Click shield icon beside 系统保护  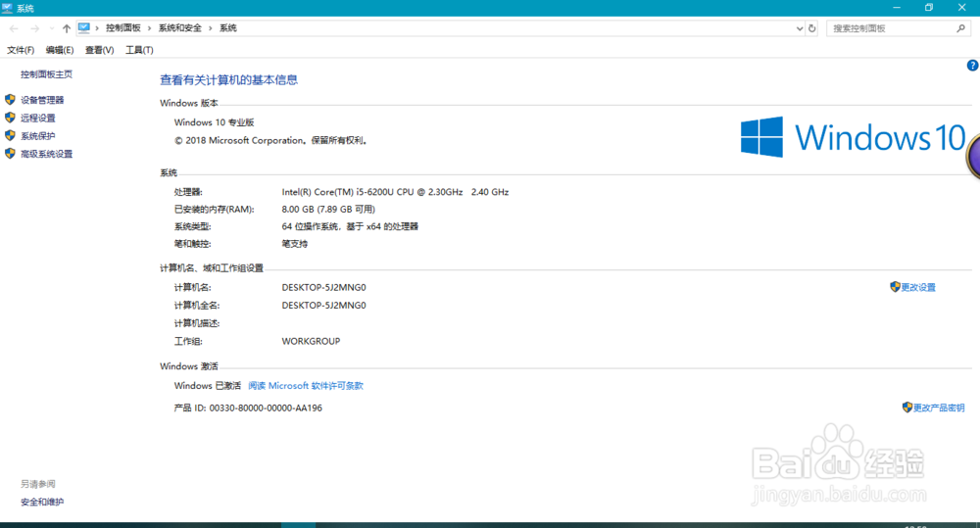click(10, 135)
